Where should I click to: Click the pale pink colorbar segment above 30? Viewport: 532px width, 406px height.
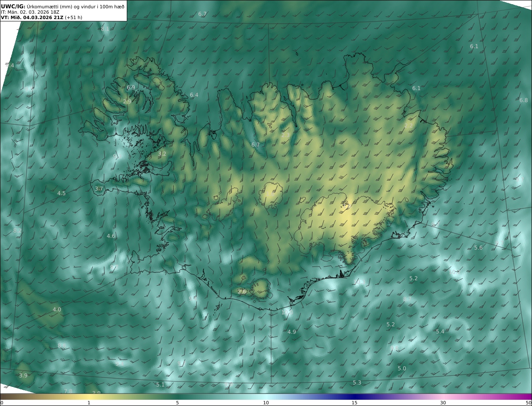pyautogui.click(x=443, y=396)
